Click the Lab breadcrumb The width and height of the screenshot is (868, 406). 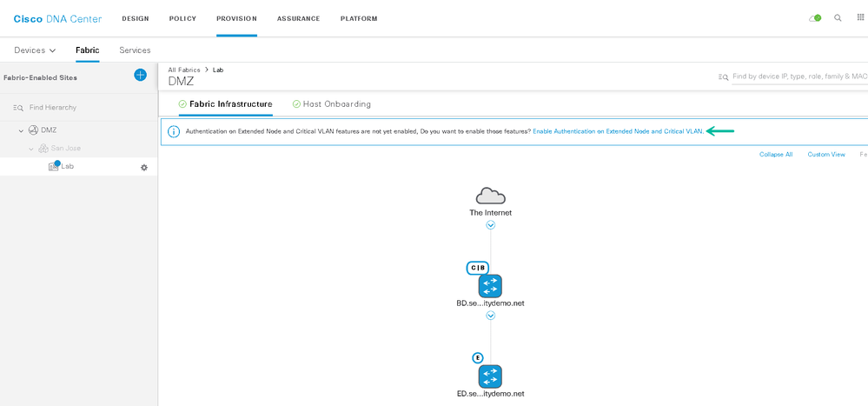(x=218, y=70)
